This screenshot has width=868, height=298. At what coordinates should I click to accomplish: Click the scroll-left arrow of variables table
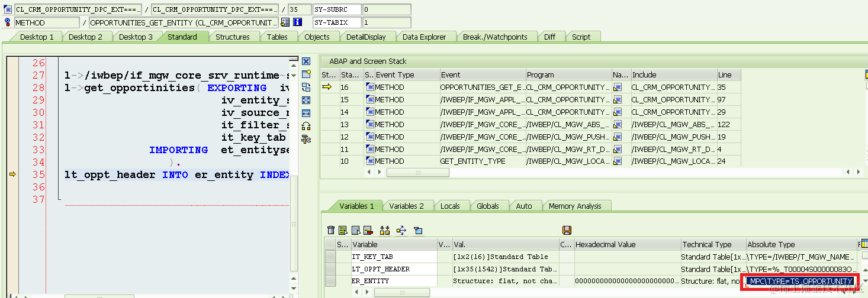(356, 293)
